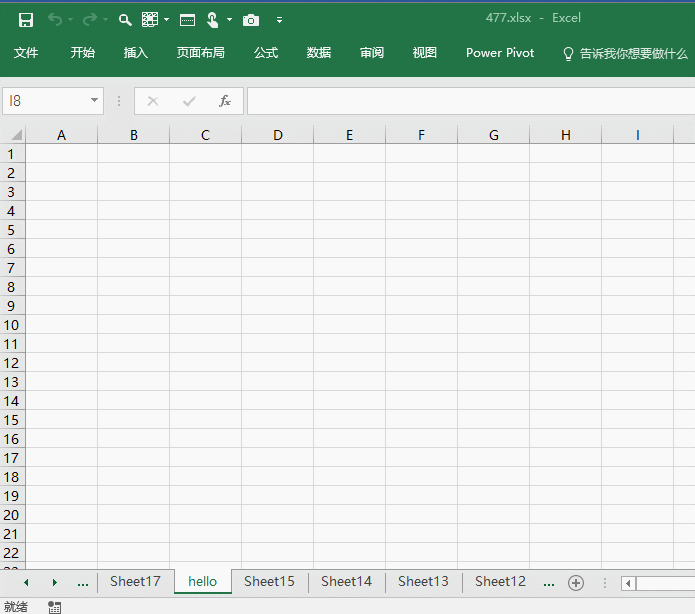Expand the Name Box dropdown arrow
Image resolution: width=695 pixels, height=614 pixels.
coord(95,101)
